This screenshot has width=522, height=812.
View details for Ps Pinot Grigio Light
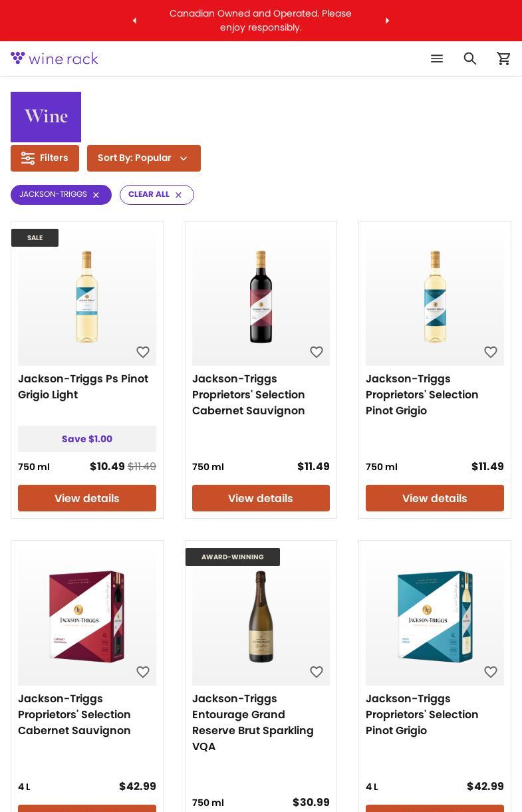tap(87, 498)
